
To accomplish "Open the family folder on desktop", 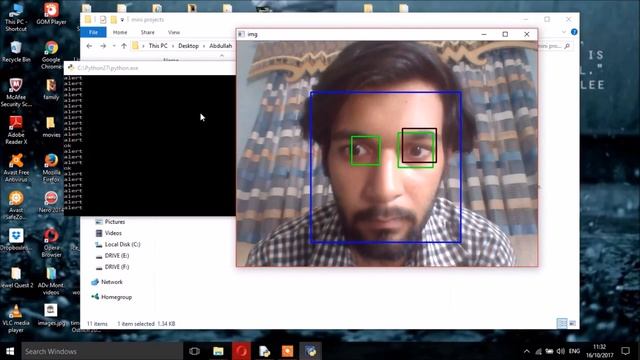I will (x=51, y=89).
